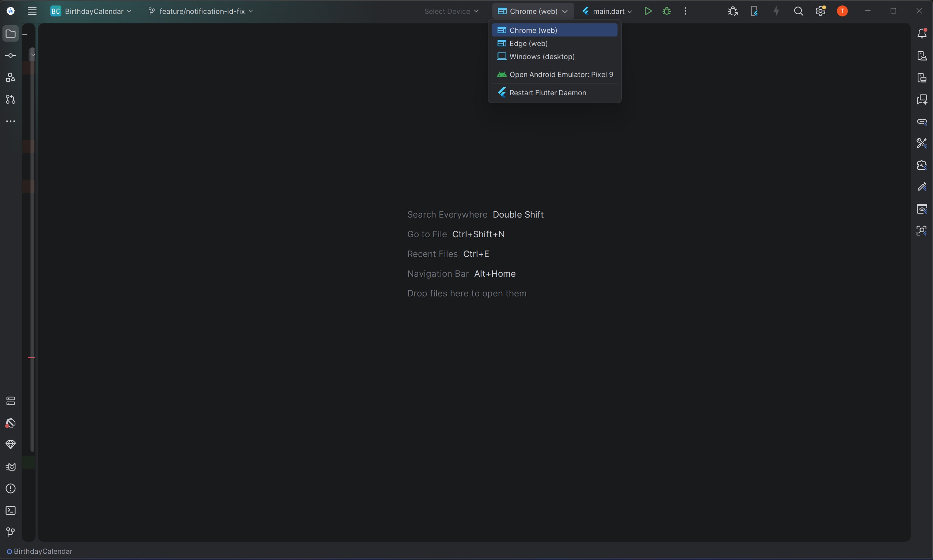Viewport: 933px width, 560px height.
Task: Open the Flutter Deep Links tool
Action: point(922,122)
